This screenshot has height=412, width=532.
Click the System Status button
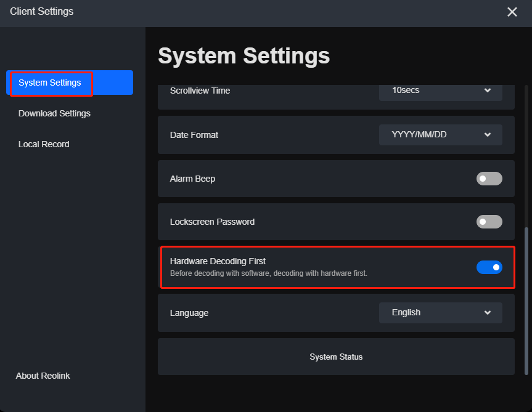click(336, 357)
